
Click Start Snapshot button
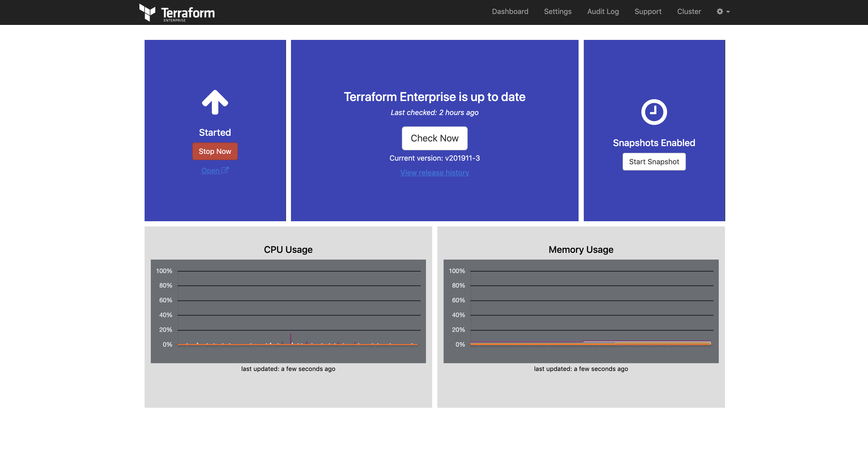click(x=654, y=162)
